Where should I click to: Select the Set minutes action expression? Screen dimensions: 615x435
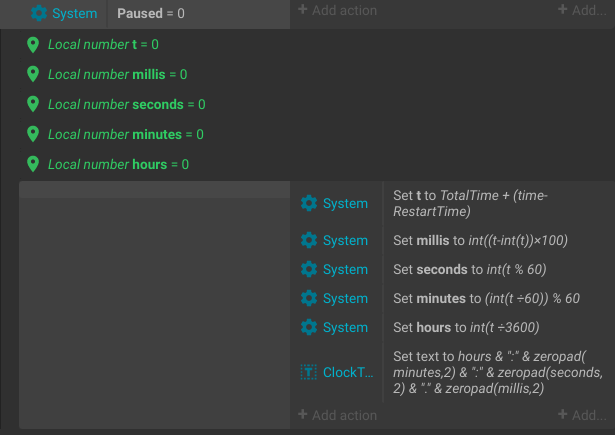486,298
